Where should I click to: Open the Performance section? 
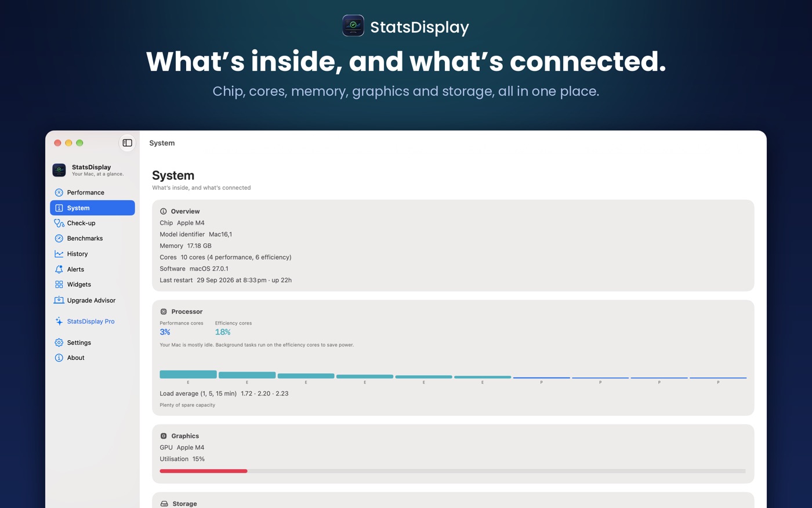point(92,192)
